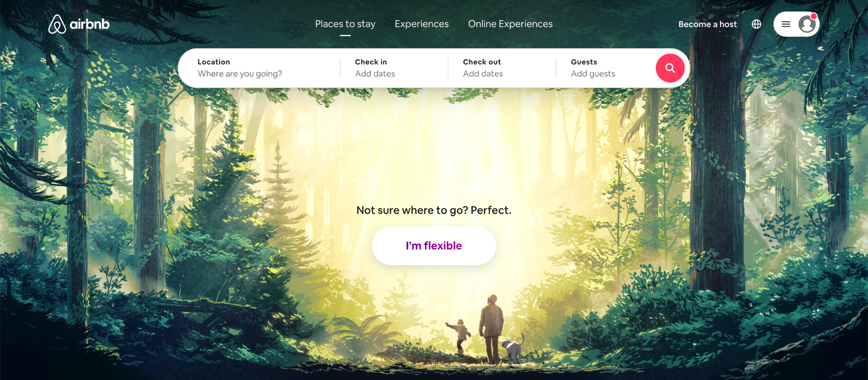Click the Location search field
The height and width of the screenshot is (380, 868).
click(259, 68)
